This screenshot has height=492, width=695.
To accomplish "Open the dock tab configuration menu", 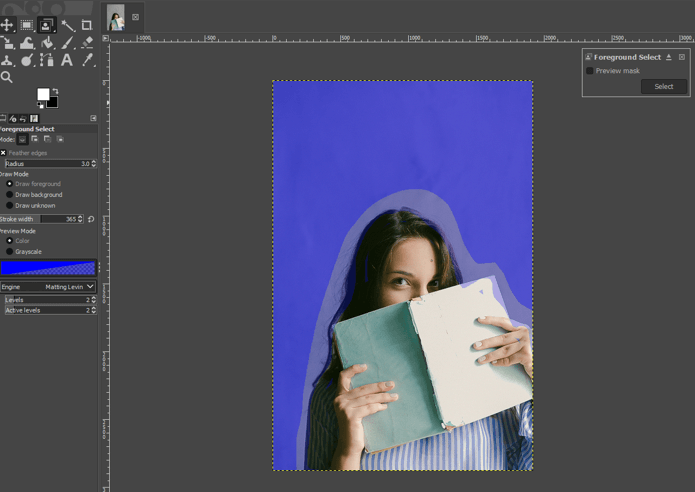I will click(x=93, y=118).
